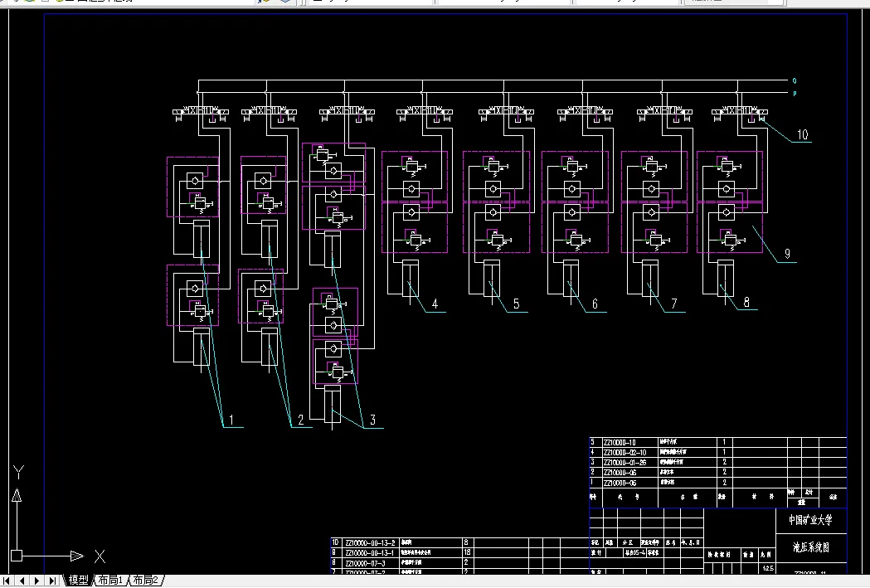The width and height of the screenshot is (870, 588).
Task: Switch to the 模型 tab
Action: [x=78, y=581]
